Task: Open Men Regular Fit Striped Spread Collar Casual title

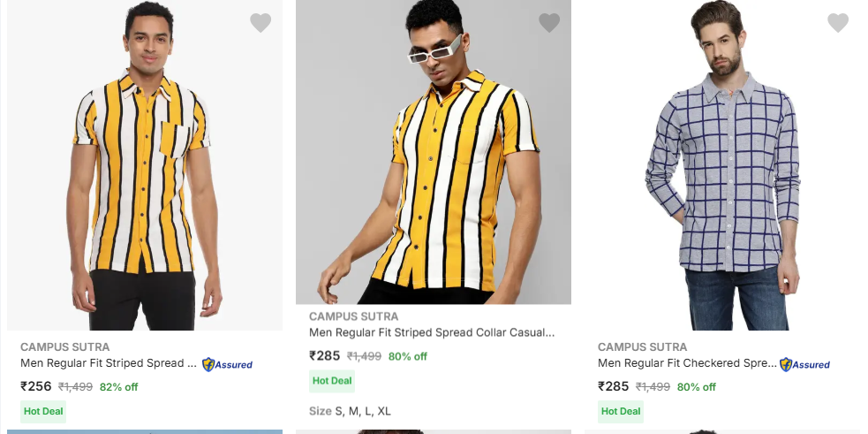Action: [432, 333]
